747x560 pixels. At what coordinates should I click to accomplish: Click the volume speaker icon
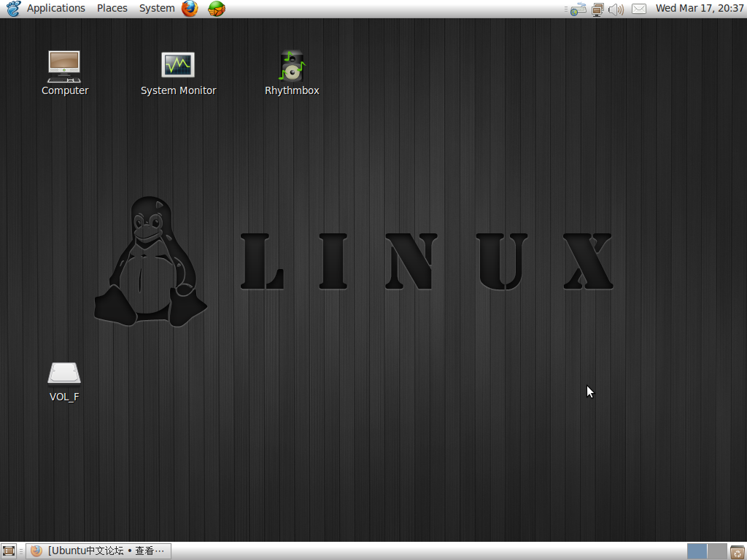point(616,9)
